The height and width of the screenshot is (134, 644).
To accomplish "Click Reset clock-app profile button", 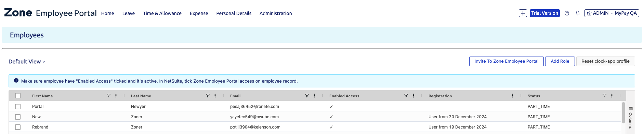I will [605, 61].
